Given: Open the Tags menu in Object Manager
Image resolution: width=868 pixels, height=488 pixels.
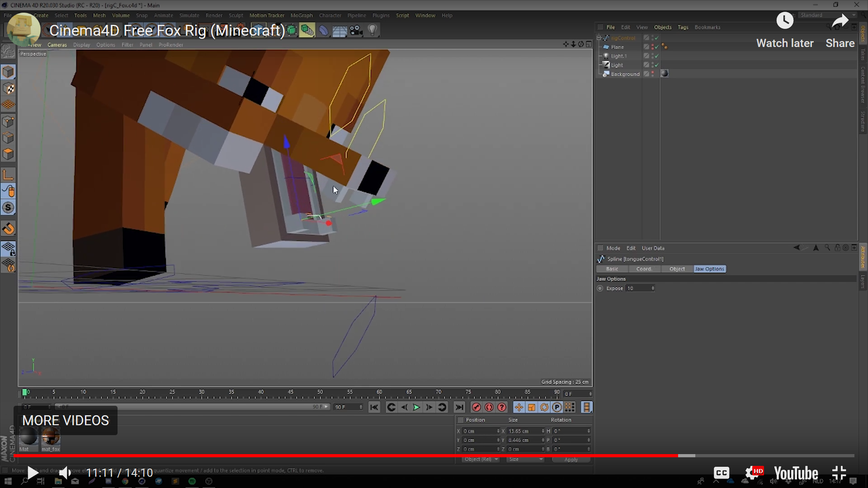Looking at the screenshot, I should coord(683,27).
